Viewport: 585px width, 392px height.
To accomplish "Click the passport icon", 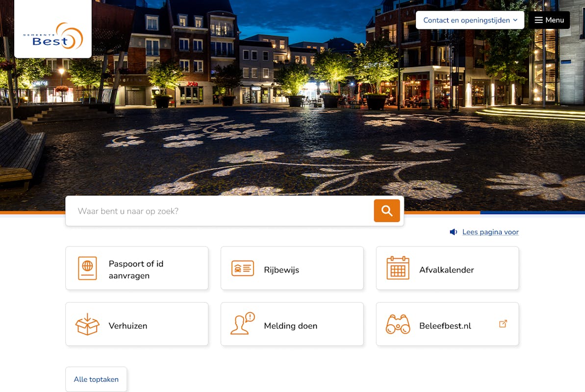I will point(87,269).
